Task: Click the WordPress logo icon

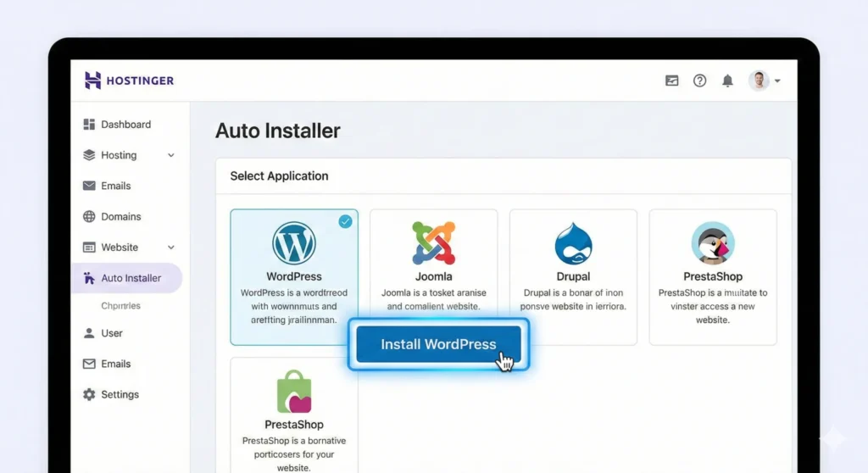Action: (x=293, y=242)
